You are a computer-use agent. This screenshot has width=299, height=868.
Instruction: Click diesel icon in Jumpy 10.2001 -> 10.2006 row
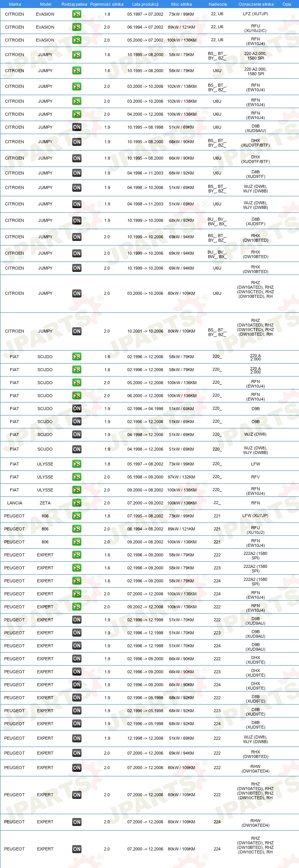pos(76,331)
